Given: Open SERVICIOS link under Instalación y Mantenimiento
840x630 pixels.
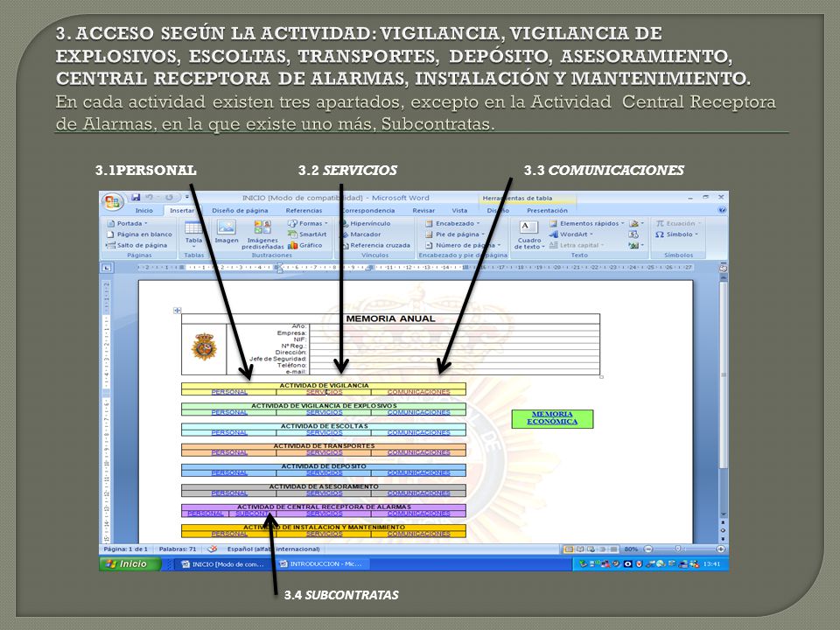Looking at the screenshot, I should [x=324, y=534].
